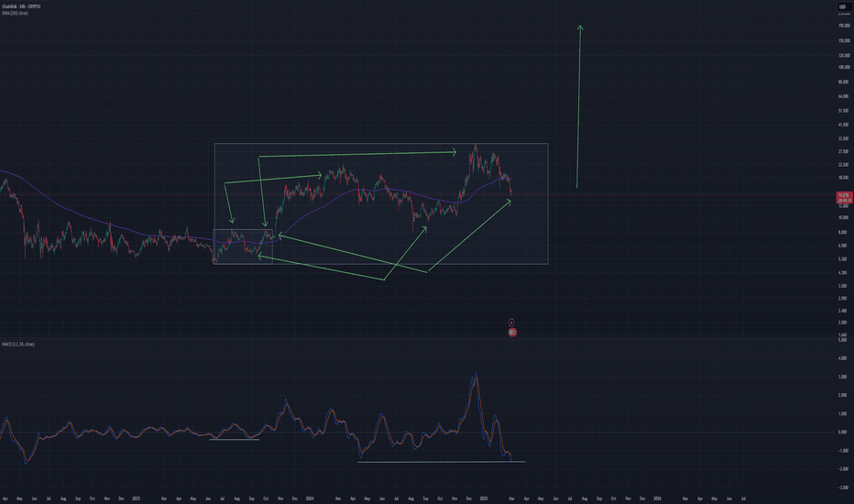Click the 2024 label on time axis
Image resolution: width=854 pixels, height=504 pixels.
coord(310,499)
